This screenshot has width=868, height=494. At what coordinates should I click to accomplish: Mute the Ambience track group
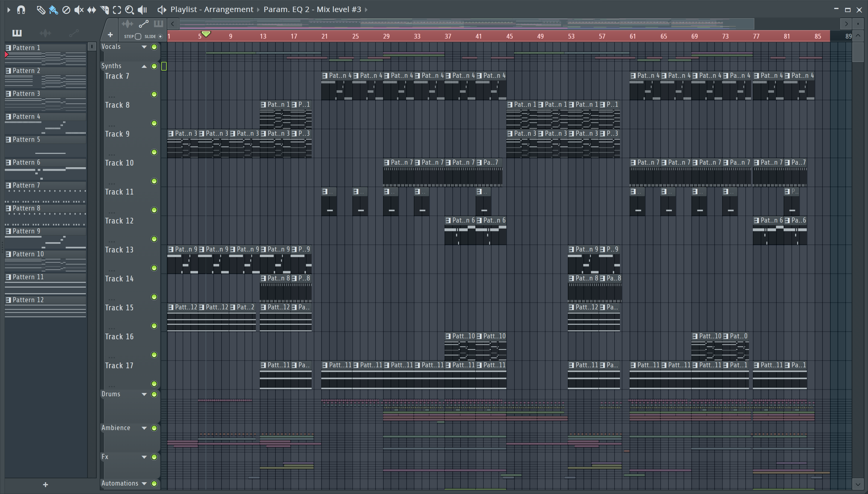[154, 428]
